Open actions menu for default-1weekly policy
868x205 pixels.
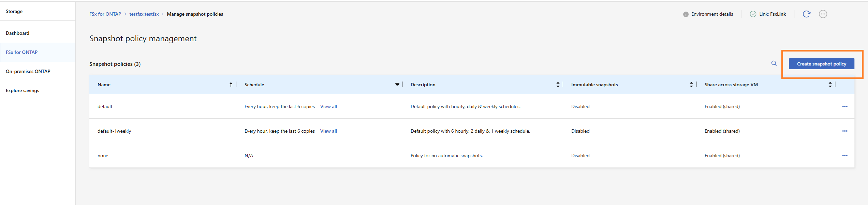[844, 131]
